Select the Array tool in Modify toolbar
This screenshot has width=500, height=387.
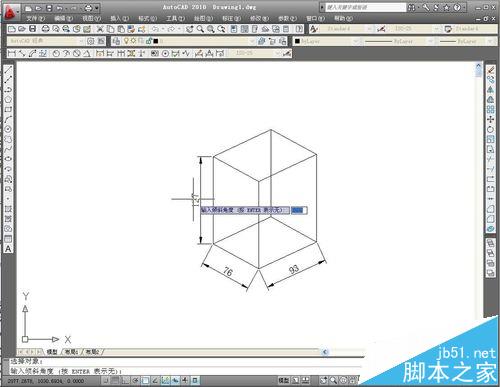coord(491,109)
